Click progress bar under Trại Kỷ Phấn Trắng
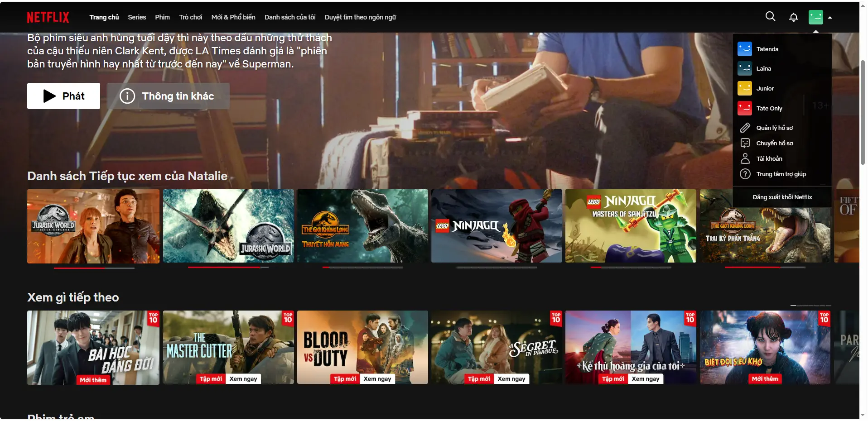 pos(765,268)
